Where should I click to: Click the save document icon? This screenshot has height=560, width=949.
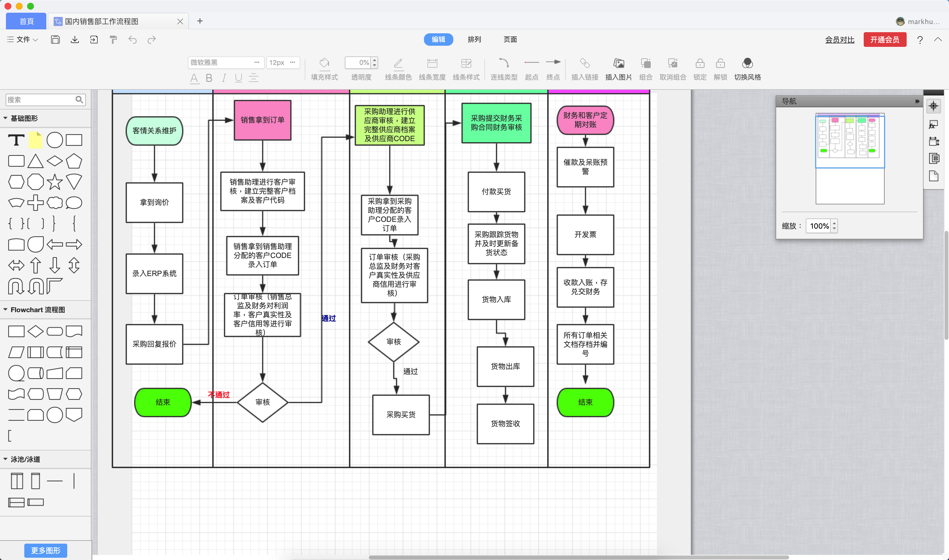pos(55,40)
